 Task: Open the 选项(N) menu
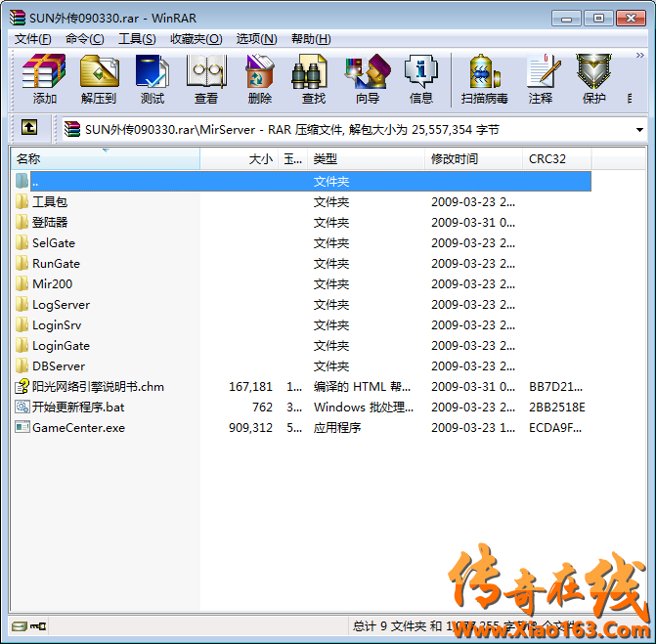tap(256, 39)
